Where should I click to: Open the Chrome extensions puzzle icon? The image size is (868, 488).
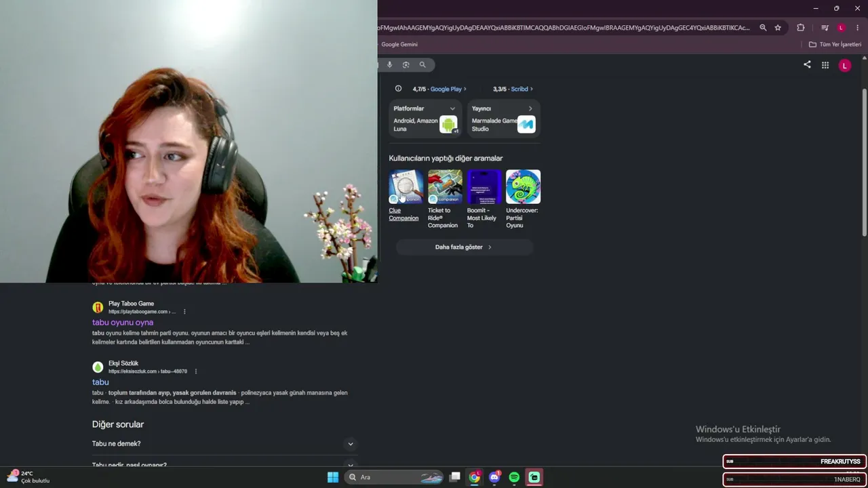click(801, 28)
